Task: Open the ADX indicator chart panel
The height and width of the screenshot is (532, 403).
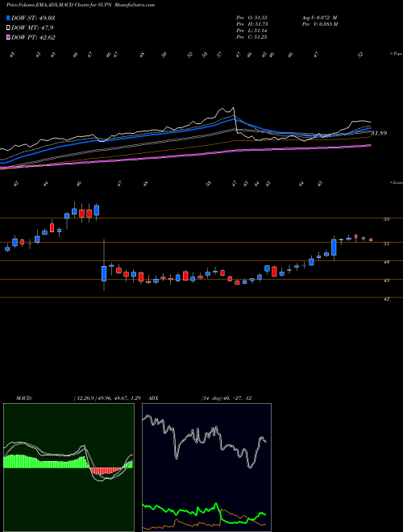Action: 206,468
